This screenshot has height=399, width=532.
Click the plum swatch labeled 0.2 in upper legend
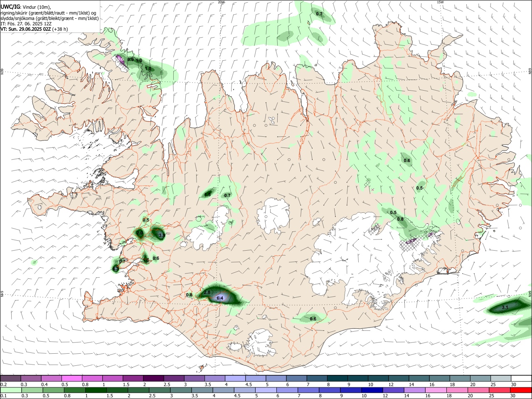[10, 378]
